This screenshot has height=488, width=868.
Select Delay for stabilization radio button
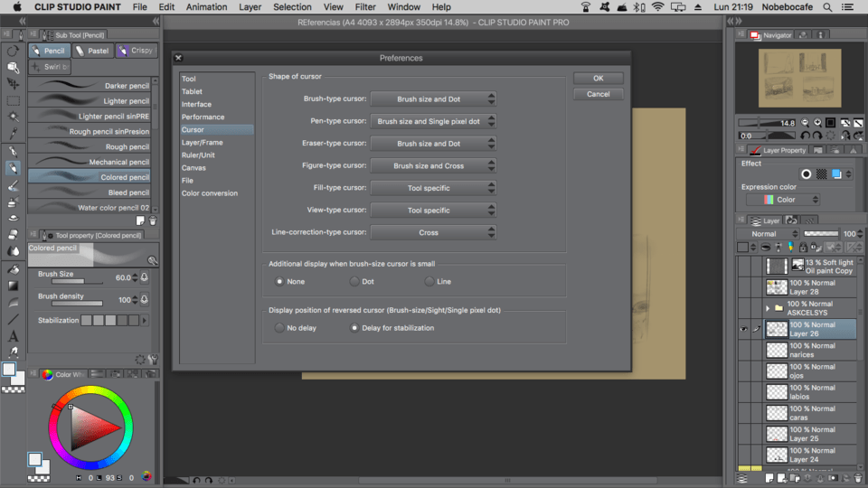[x=354, y=328]
